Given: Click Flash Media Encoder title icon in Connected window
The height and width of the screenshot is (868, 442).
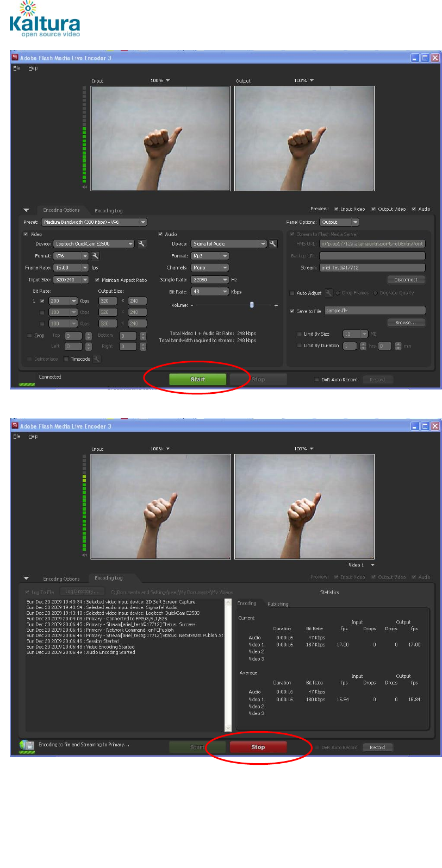Looking at the screenshot, I should (x=15, y=58).
